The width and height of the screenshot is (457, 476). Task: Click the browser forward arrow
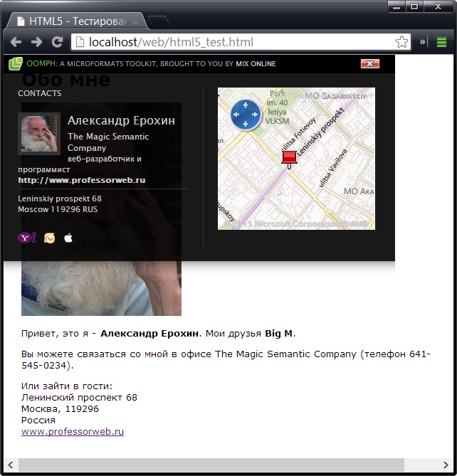36,42
